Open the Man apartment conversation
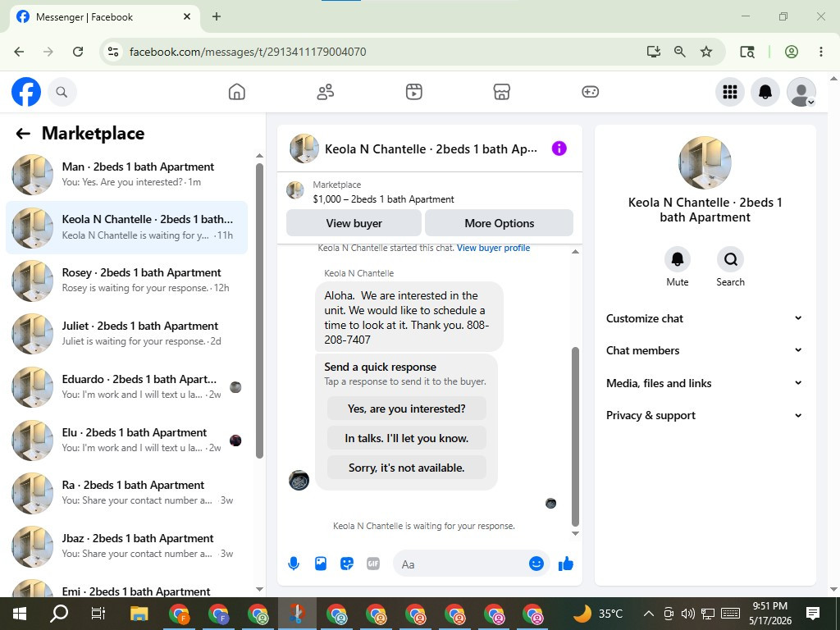 [127, 175]
